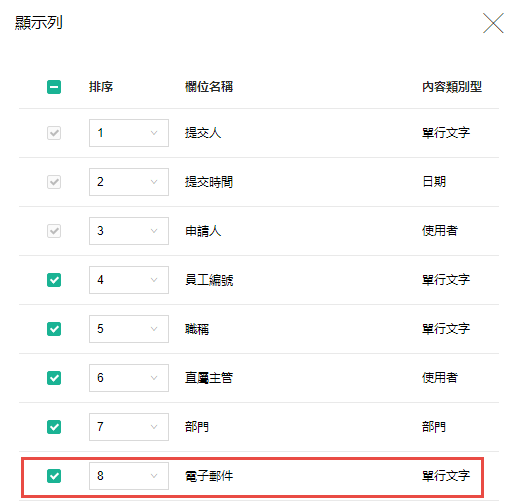Expand the 員工編號 sort order dropdown
518x504 pixels.
(x=129, y=280)
